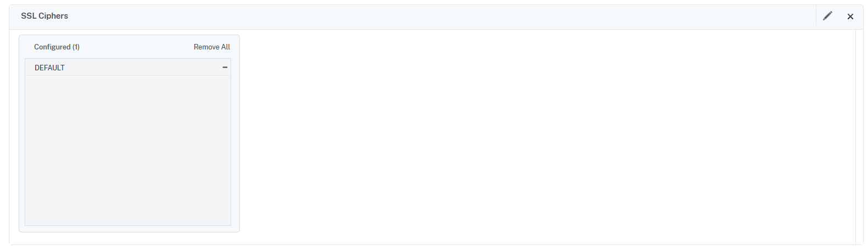Dismiss the SSL Ciphers section with X
868x250 pixels.
tap(850, 16)
